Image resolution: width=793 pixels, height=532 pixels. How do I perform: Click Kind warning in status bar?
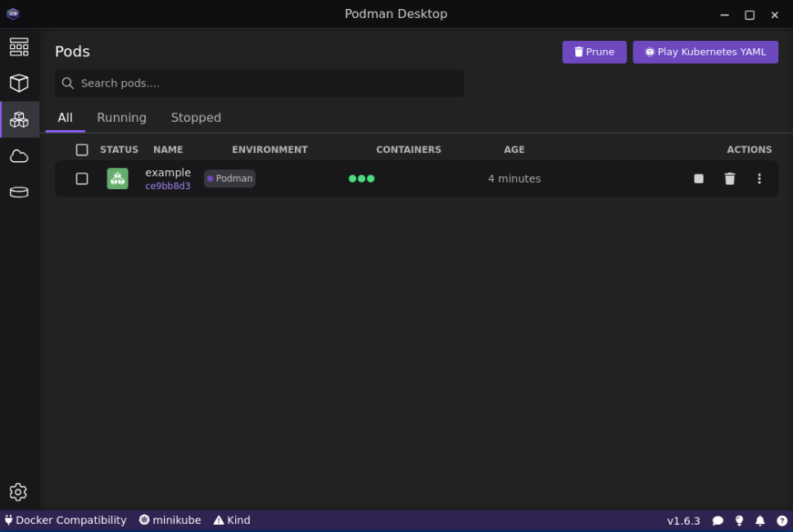pyautogui.click(x=232, y=521)
